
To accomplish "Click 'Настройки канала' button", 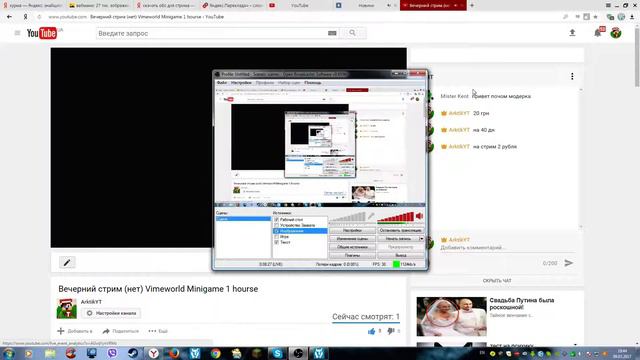I will coord(111,313).
